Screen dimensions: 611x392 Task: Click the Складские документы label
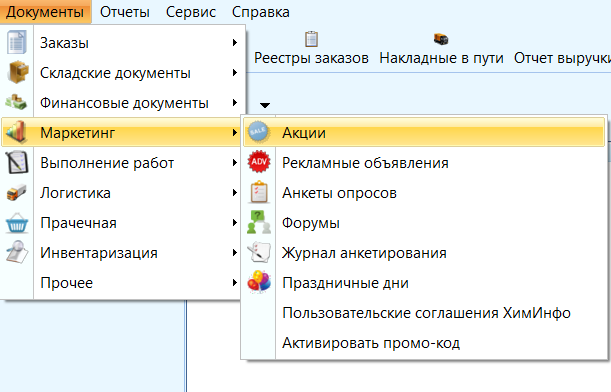coord(115,73)
